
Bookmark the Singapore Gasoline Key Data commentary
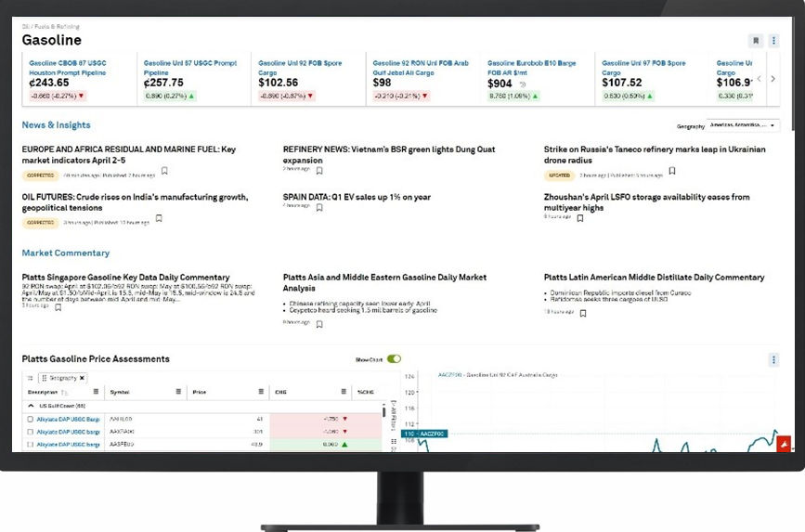tap(58, 307)
